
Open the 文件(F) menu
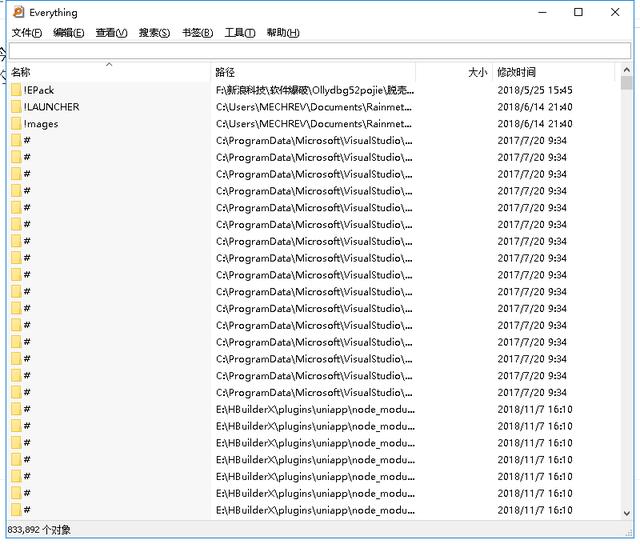[27, 33]
